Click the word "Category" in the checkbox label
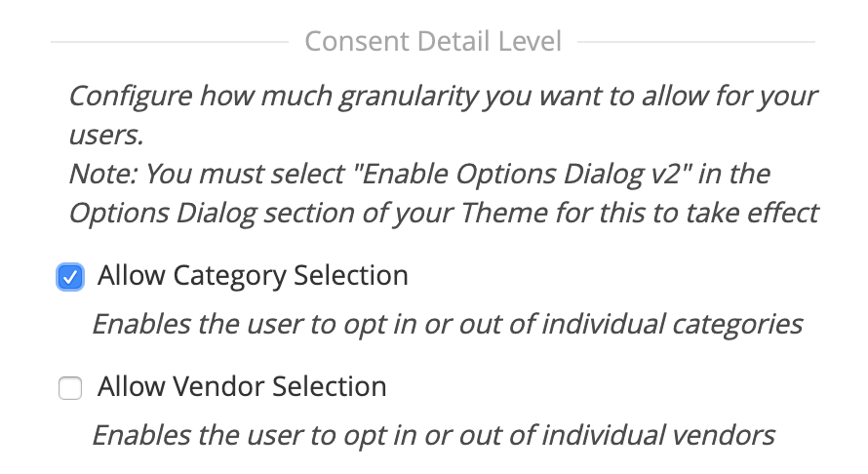Image resolution: width=868 pixels, height=474 pixels. [x=223, y=276]
